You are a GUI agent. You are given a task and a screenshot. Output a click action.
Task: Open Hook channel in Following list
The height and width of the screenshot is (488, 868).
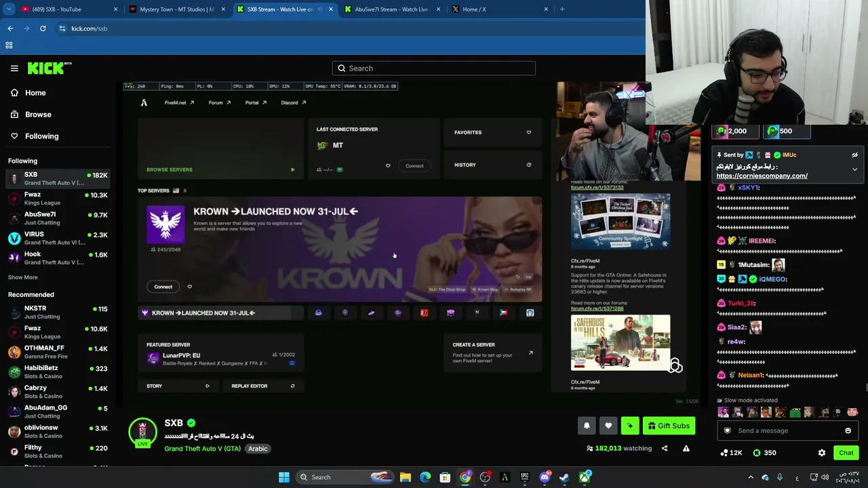(58, 258)
